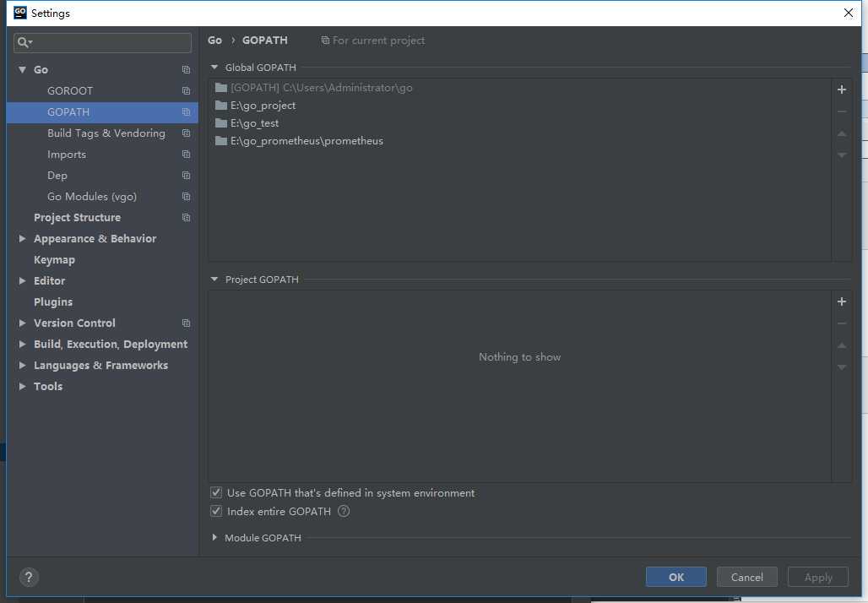Click the GoLand logo in the Settings title bar
Screen dimensions: 868x603
20,13
